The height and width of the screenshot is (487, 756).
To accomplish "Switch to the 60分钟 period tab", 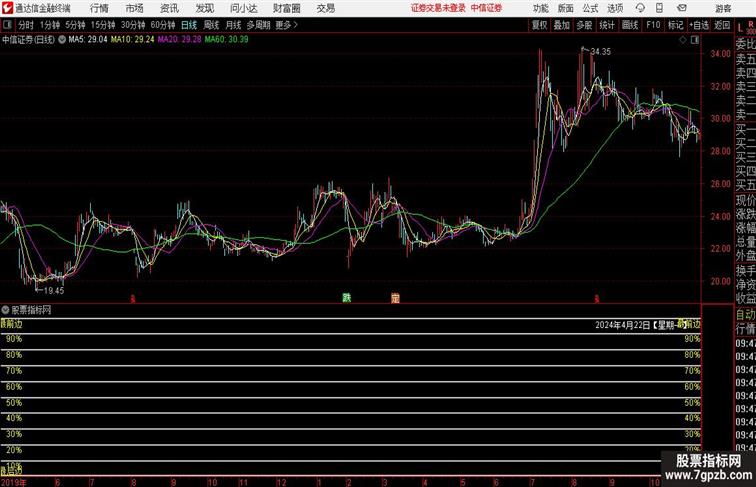I will 163,25.
